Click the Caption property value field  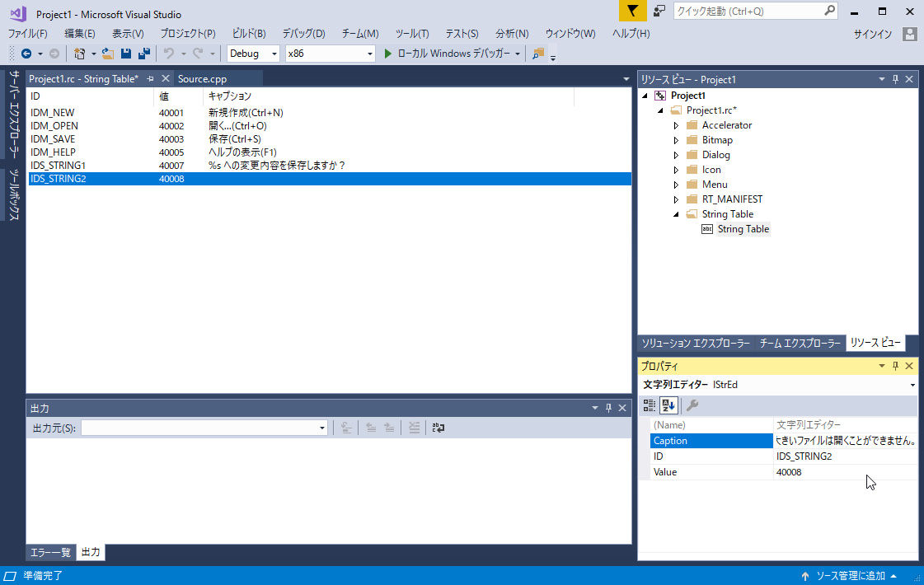point(845,441)
